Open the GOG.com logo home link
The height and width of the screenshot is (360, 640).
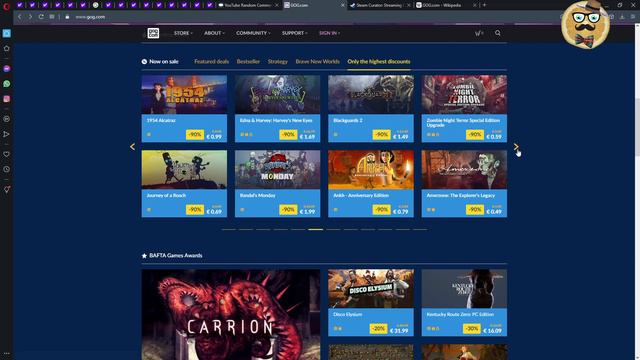153,33
